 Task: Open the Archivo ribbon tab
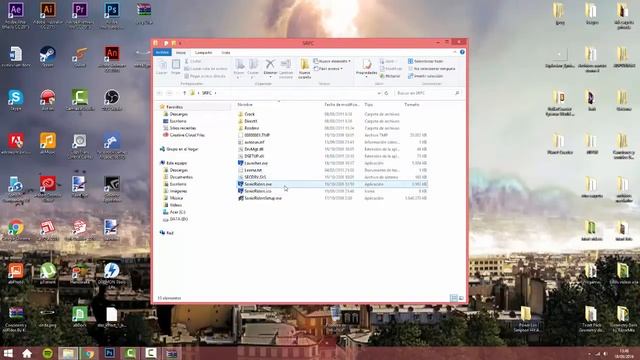click(x=162, y=53)
